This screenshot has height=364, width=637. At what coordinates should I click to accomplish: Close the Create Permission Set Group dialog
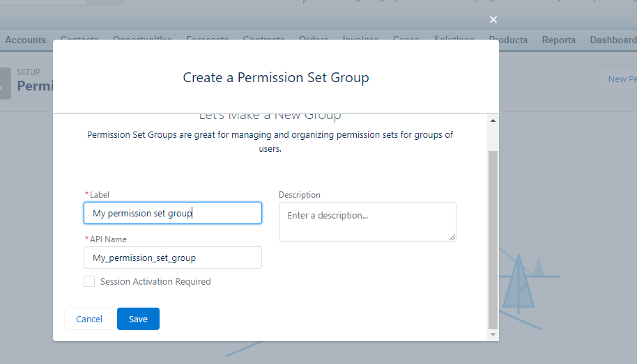(x=493, y=19)
